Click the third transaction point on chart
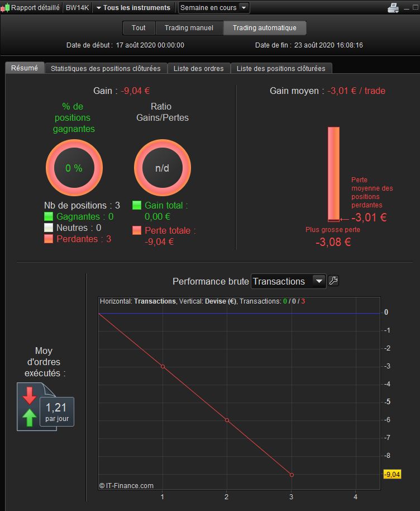This screenshot has width=420, height=511. 292,475
